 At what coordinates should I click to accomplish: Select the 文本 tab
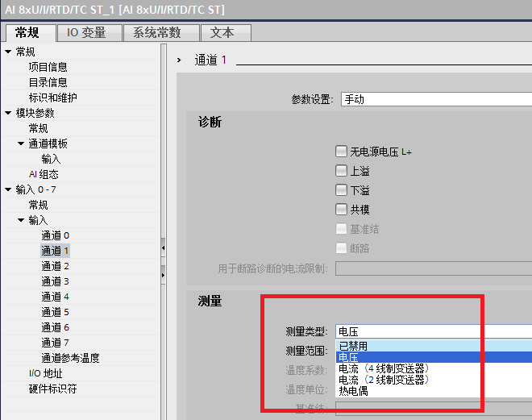click(222, 32)
